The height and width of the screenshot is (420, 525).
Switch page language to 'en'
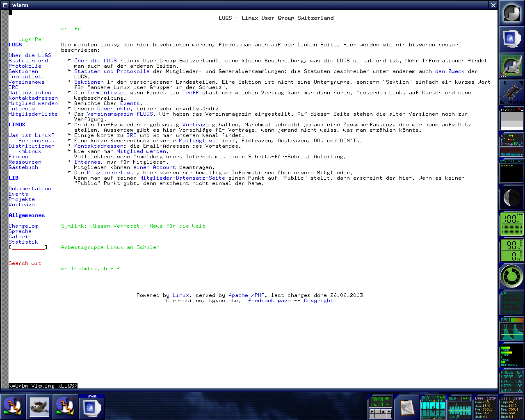(x=64, y=29)
